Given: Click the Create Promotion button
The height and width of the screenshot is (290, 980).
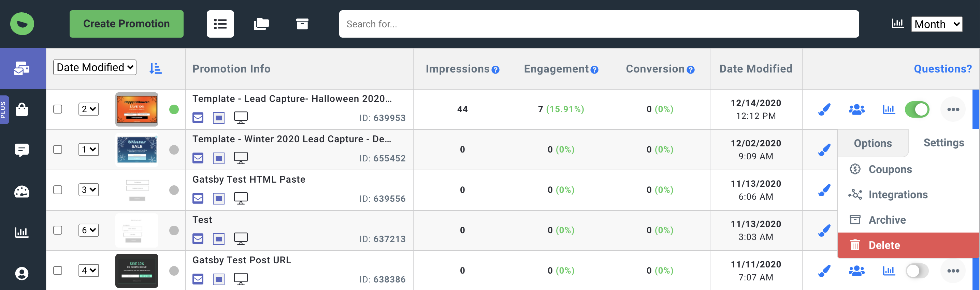Looking at the screenshot, I should [x=126, y=24].
